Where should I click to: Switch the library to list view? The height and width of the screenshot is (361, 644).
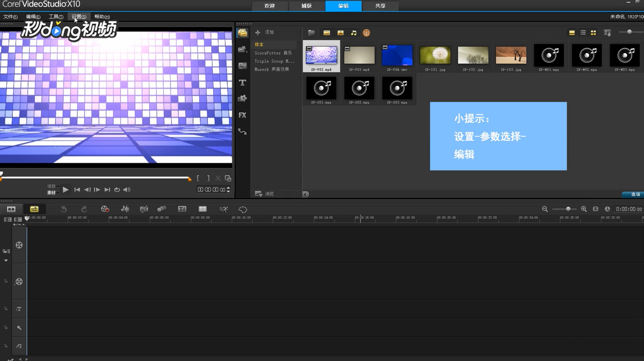point(583,33)
